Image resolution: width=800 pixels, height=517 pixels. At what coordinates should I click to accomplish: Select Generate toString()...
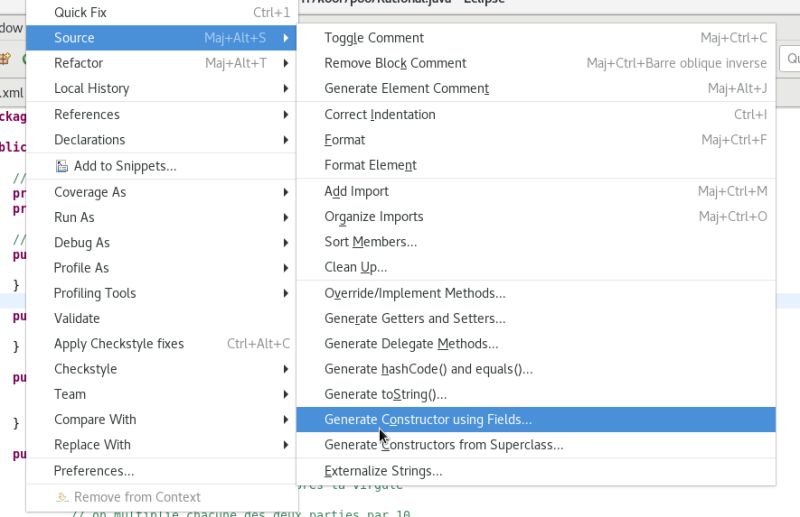pyautogui.click(x=536, y=395)
